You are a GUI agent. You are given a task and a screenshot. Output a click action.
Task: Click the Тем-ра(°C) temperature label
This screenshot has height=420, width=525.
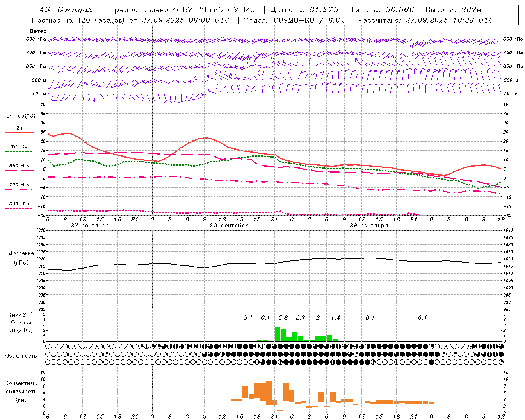click(x=19, y=116)
